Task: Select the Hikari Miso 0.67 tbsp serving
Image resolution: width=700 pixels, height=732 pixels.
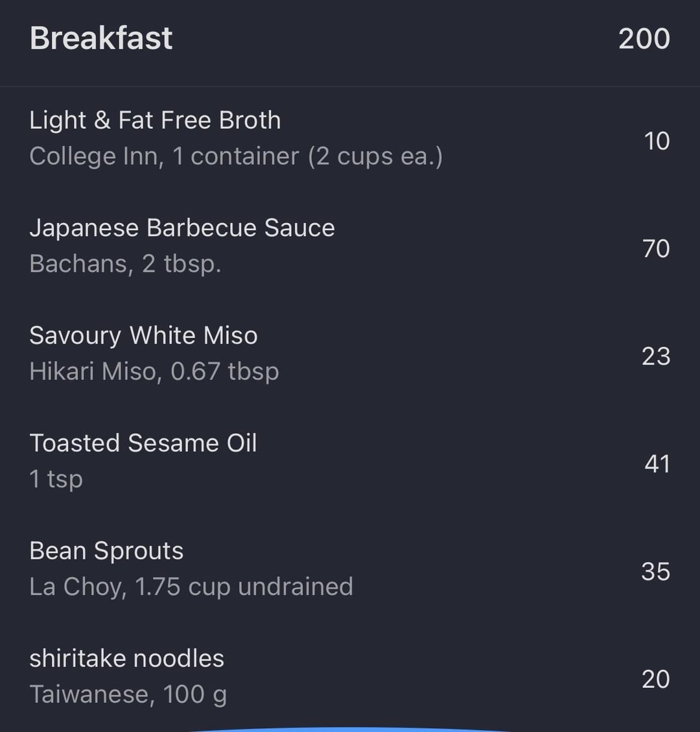Action: [x=154, y=372]
